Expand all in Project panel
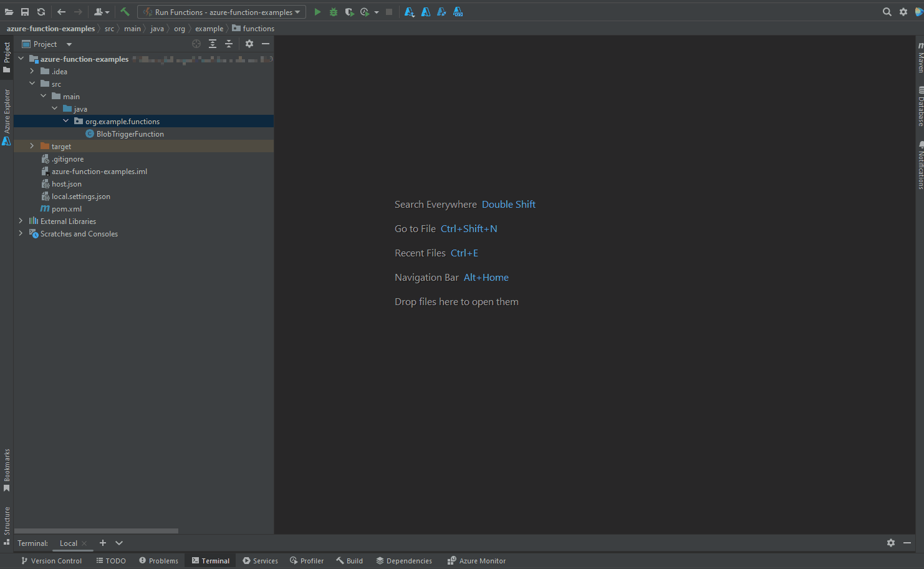The width and height of the screenshot is (924, 569). point(213,44)
